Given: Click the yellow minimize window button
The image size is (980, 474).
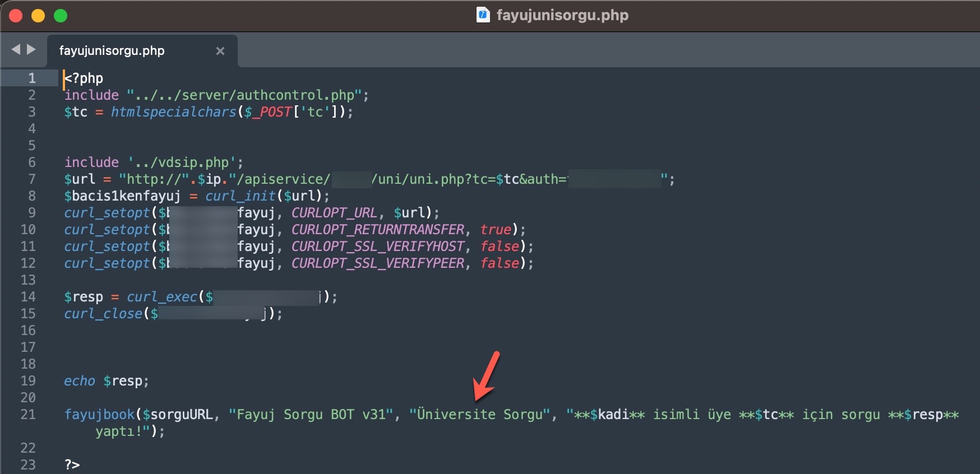Looking at the screenshot, I should [x=38, y=16].
